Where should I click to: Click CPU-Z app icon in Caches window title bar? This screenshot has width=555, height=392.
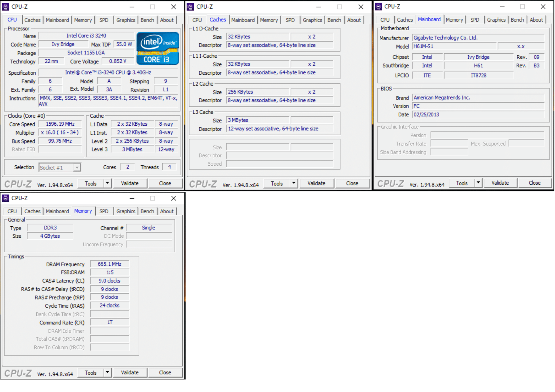(x=191, y=7)
